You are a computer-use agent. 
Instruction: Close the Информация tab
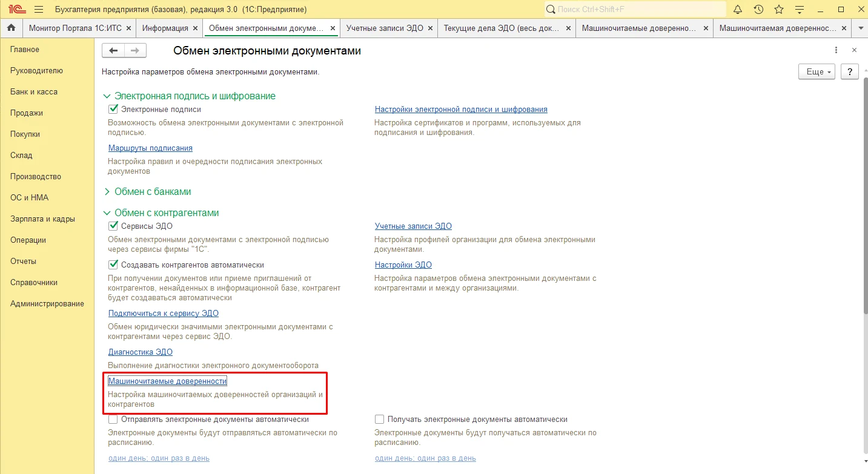194,28
